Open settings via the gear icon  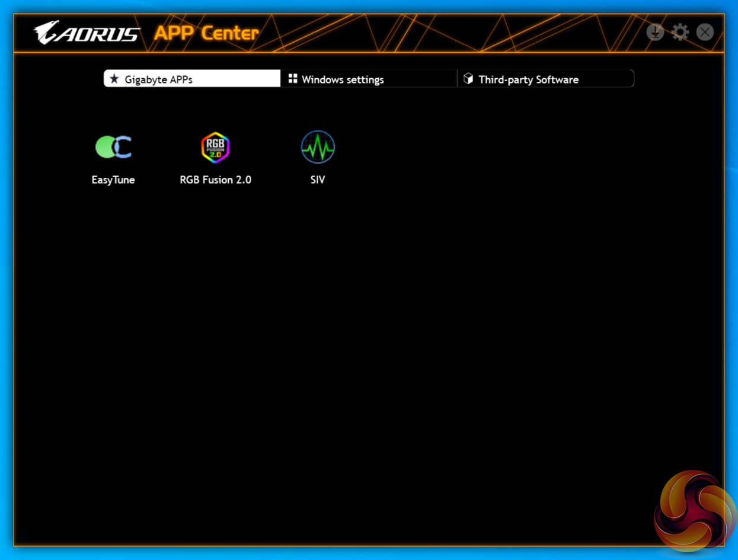pos(680,32)
